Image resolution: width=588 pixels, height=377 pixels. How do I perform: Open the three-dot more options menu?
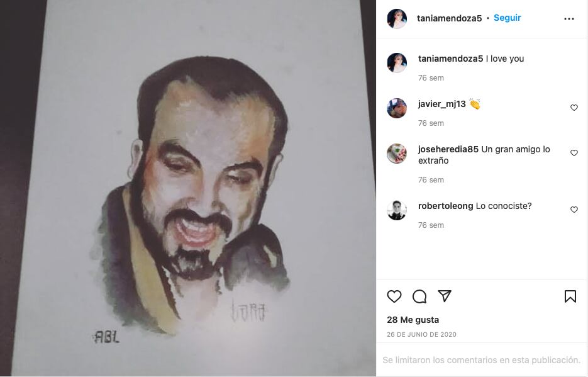(569, 19)
